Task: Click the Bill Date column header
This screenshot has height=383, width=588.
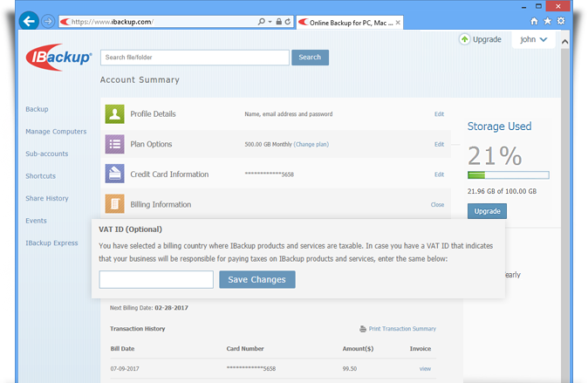Action: click(x=122, y=348)
